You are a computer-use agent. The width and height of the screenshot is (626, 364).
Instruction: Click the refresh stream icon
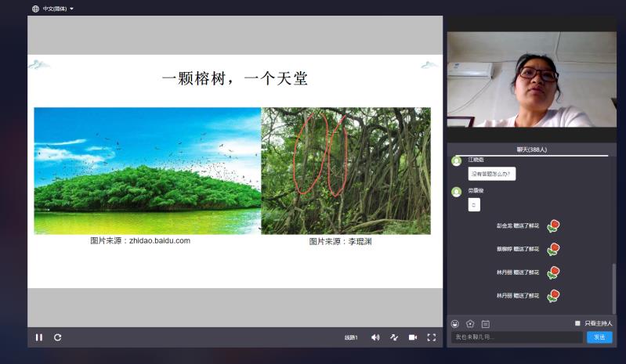pyautogui.click(x=57, y=337)
